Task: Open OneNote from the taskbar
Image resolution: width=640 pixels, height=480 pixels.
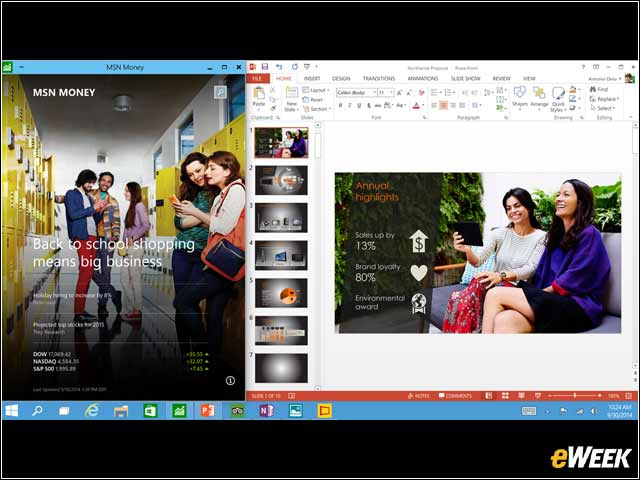Action: (267, 411)
